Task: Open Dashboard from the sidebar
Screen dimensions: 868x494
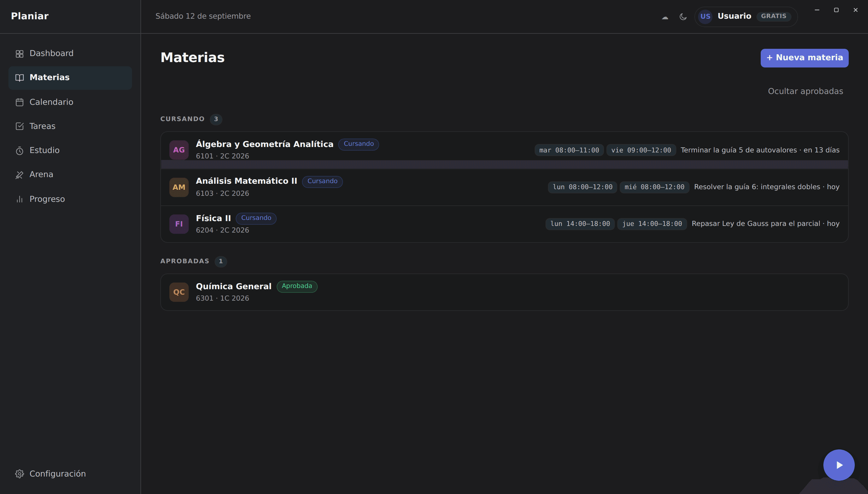Action: [70, 53]
